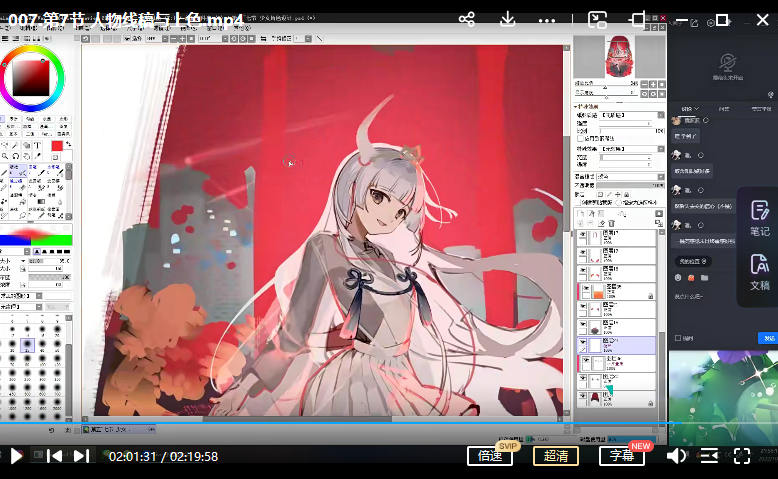This screenshot has height=479, width=778.
Task: Mute the video volume speaker icon
Action: click(x=677, y=456)
